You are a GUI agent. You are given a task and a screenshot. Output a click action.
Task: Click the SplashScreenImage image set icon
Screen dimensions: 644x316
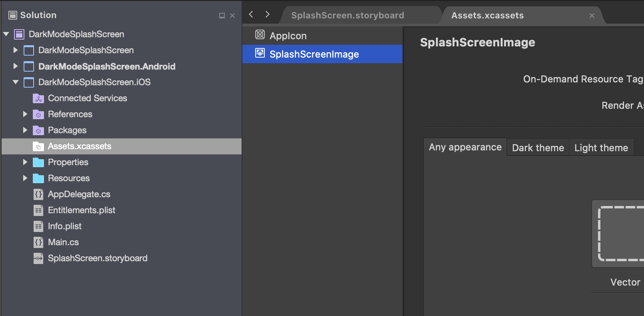(260, 53)
